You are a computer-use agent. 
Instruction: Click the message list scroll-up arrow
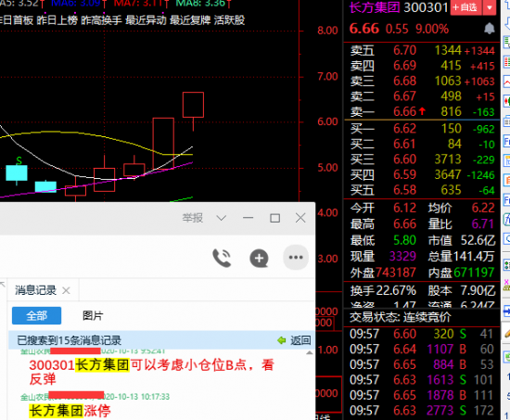(x=310, y=352)
